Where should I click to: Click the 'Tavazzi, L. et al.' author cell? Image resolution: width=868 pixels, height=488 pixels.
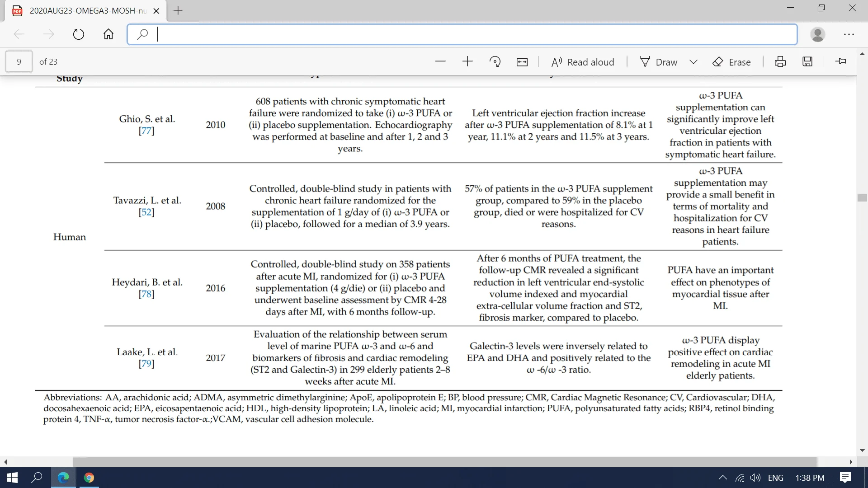tap(147, 200)
